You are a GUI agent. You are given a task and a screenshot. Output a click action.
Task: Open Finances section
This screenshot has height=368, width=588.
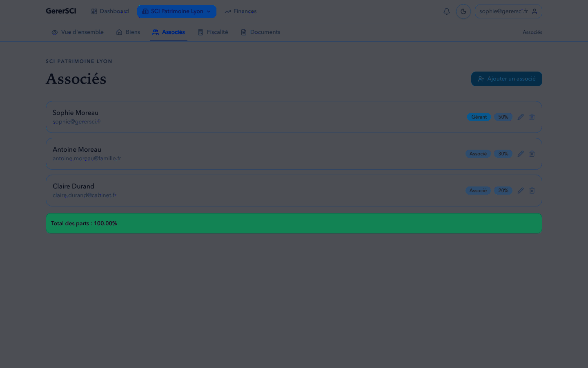pos(241,11)
